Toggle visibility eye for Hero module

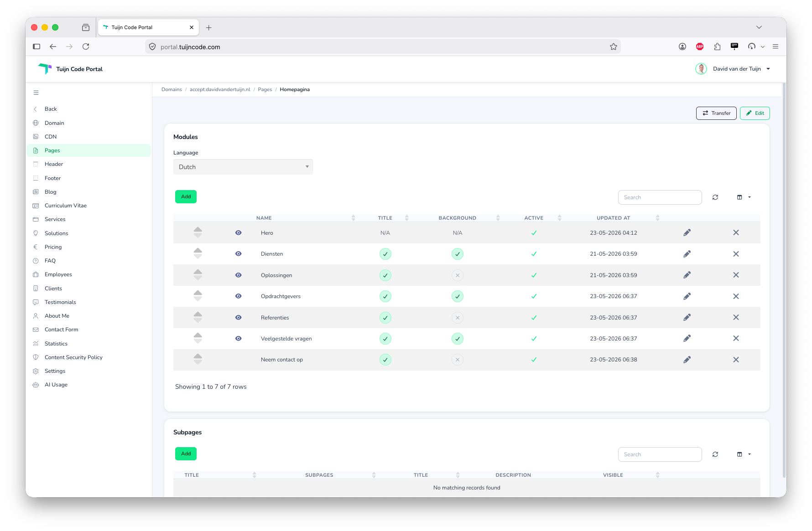point(238,233)
